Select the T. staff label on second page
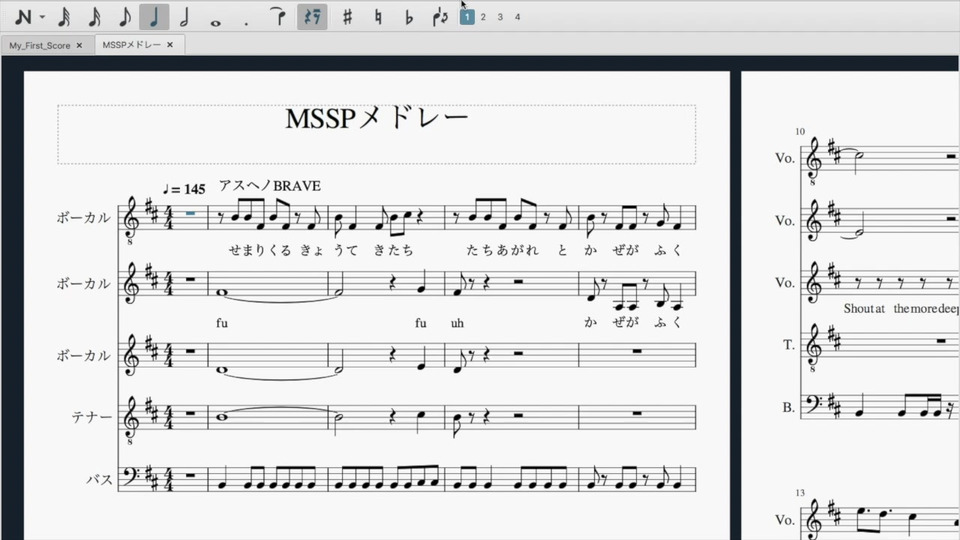This screenshot has width=960, height=540. click(789, 345)
